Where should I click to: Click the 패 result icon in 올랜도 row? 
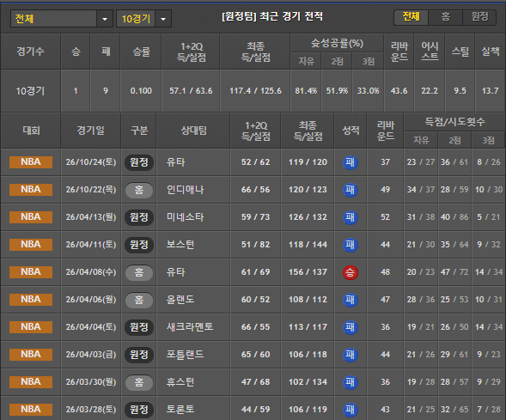pos(351,300)
